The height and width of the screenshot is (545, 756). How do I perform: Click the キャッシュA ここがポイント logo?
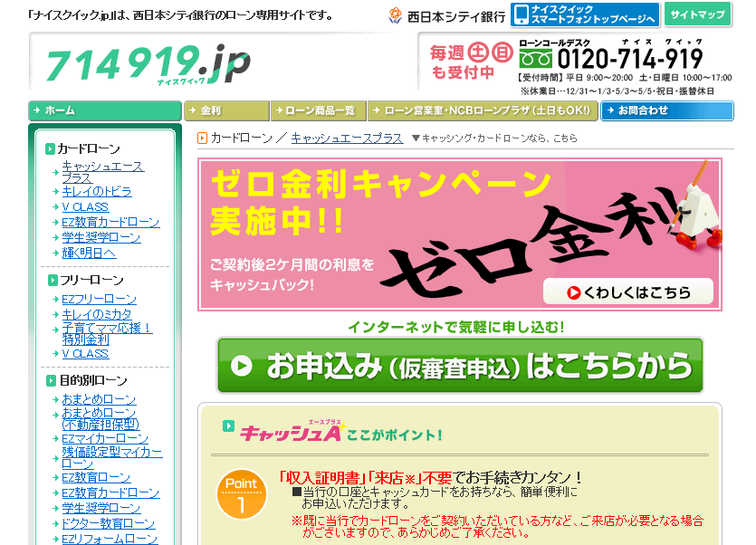(340, 432)
